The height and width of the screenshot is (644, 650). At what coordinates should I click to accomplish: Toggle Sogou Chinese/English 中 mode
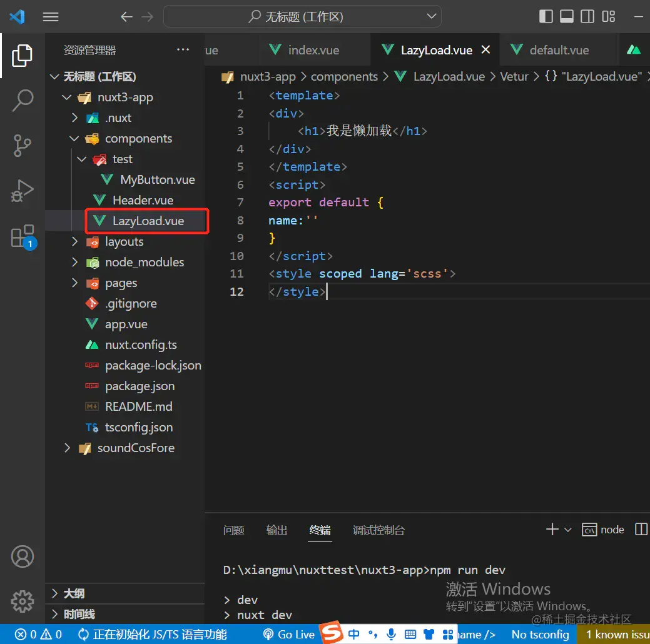click(x=353, y=634)
